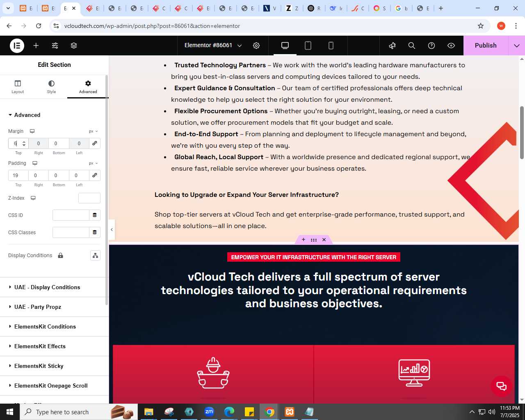Open Site Settings sliders icon

coord(55,46)
